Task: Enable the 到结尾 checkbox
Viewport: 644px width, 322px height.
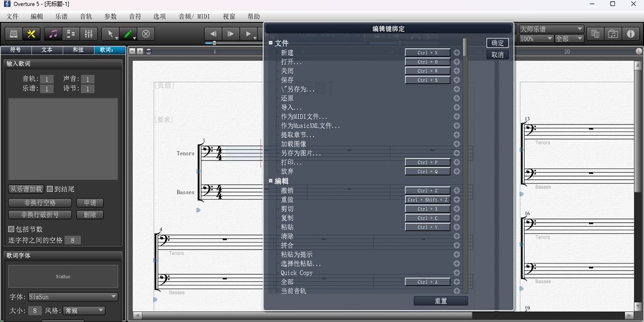Action: [50, 189]
